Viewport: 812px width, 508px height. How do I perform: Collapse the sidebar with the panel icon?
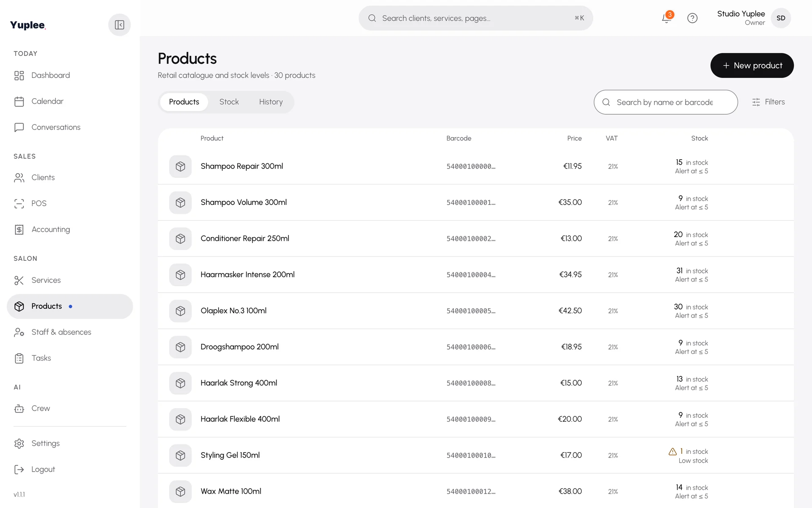[119, 25]
